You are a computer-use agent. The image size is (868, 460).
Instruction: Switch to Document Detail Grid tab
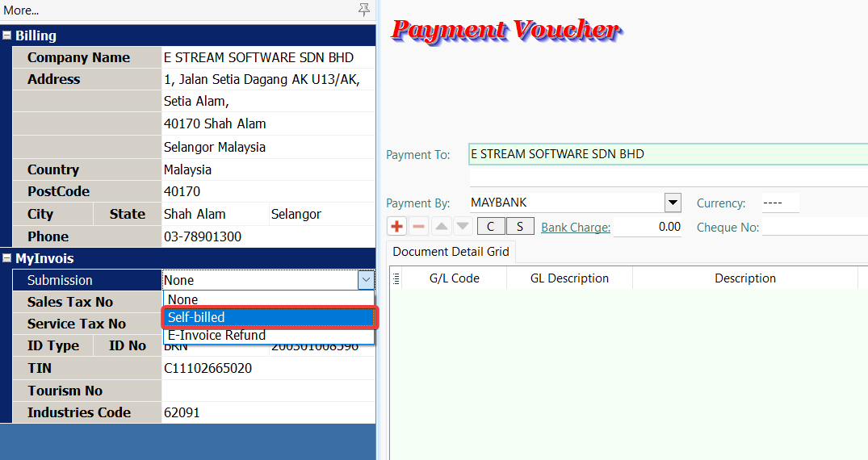(x=451, y=252)
